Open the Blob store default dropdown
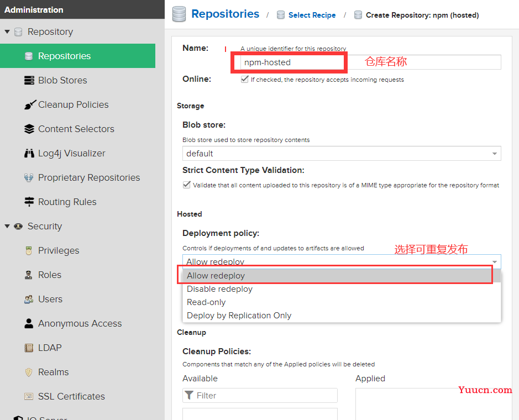This screenshot has width=519, height=420. point(342,154)
